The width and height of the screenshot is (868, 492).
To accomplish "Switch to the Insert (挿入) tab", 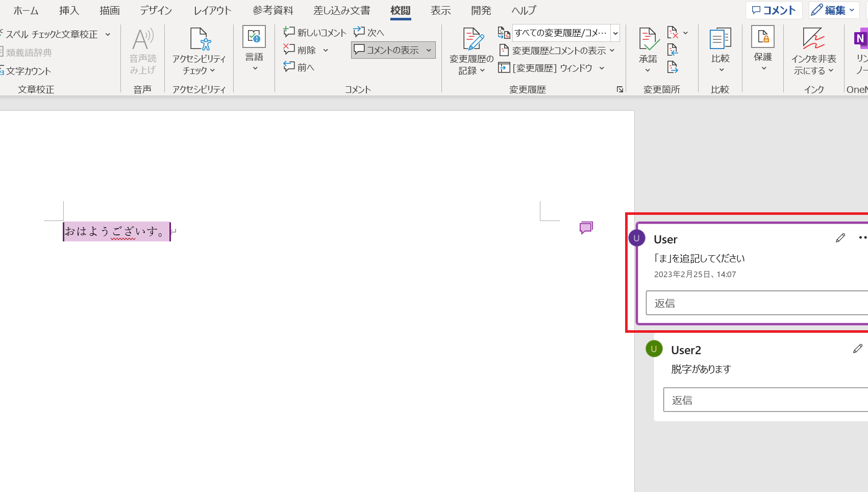I will point(69,10).
